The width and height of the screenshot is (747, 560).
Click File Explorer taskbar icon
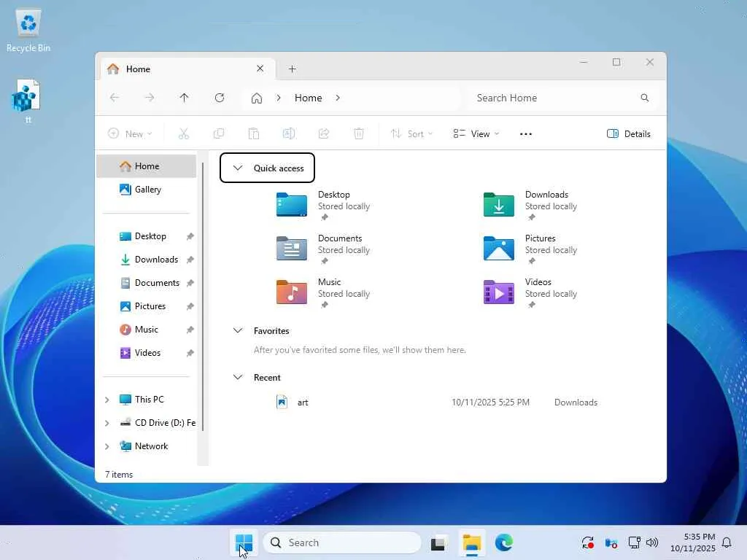pyautogui.click(x=472, y=542)
